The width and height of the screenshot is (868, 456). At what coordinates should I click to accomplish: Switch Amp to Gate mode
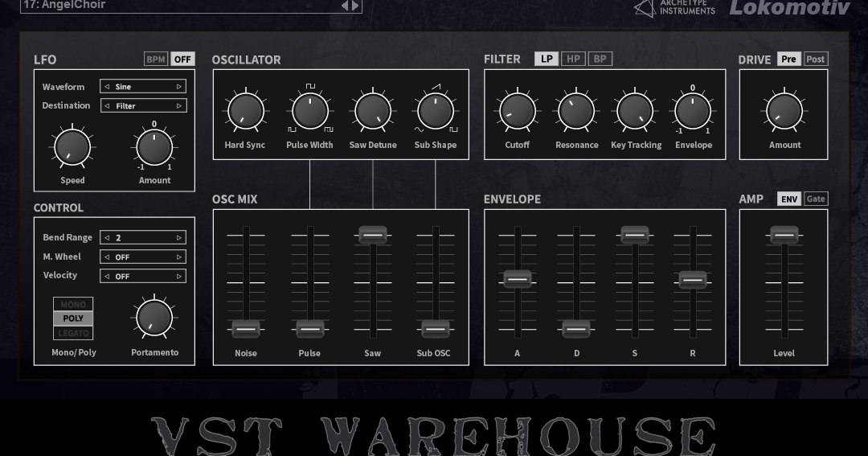tap(816, 199)
